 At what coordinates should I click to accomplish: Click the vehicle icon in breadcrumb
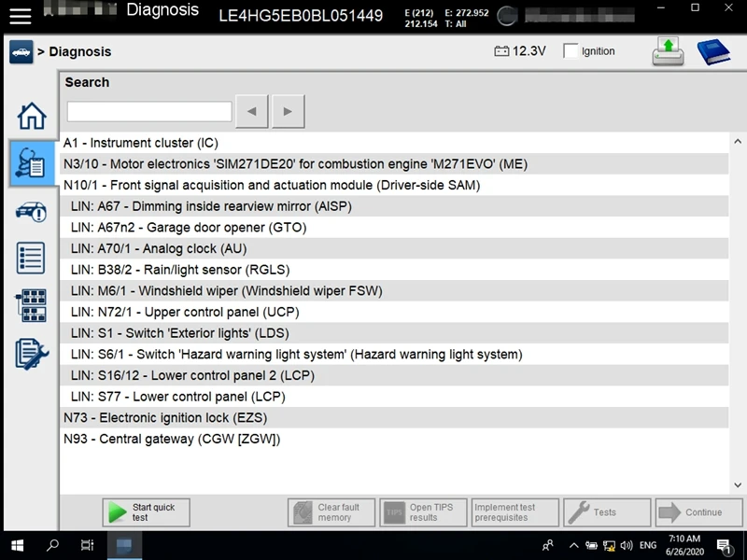coord(21,52)
